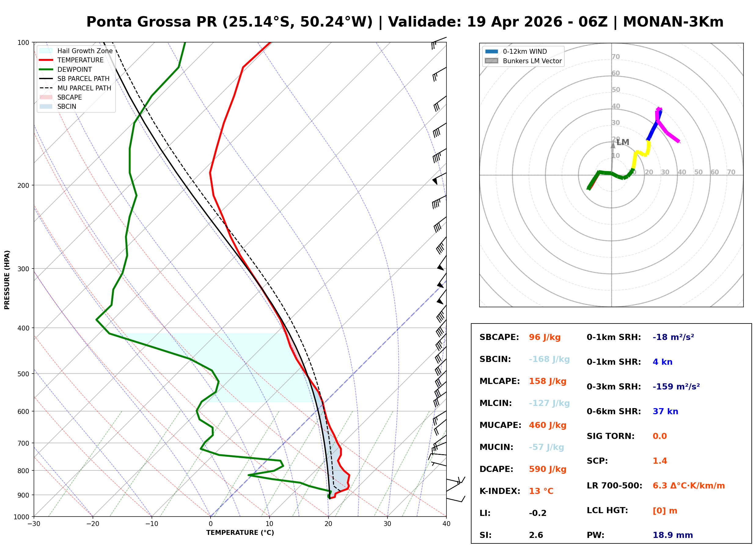This screenshot has height=559, width=756.
Task: Click the DCAPE value 590 J/kg
Action: [548, 470]
